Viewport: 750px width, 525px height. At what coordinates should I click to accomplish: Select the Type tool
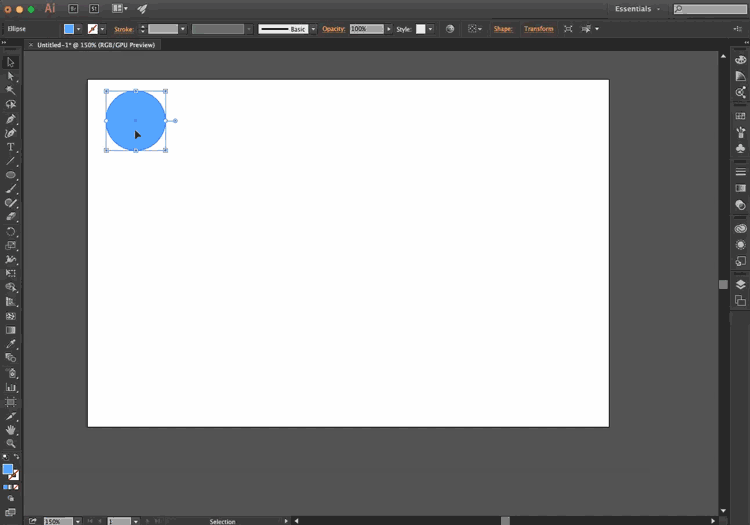coord(11,147)
